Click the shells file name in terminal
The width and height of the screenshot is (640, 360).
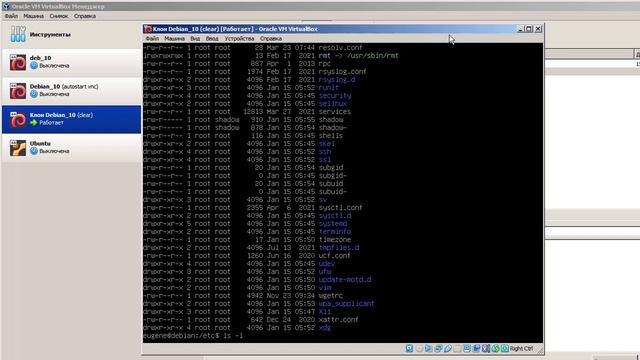pos(331,136)
